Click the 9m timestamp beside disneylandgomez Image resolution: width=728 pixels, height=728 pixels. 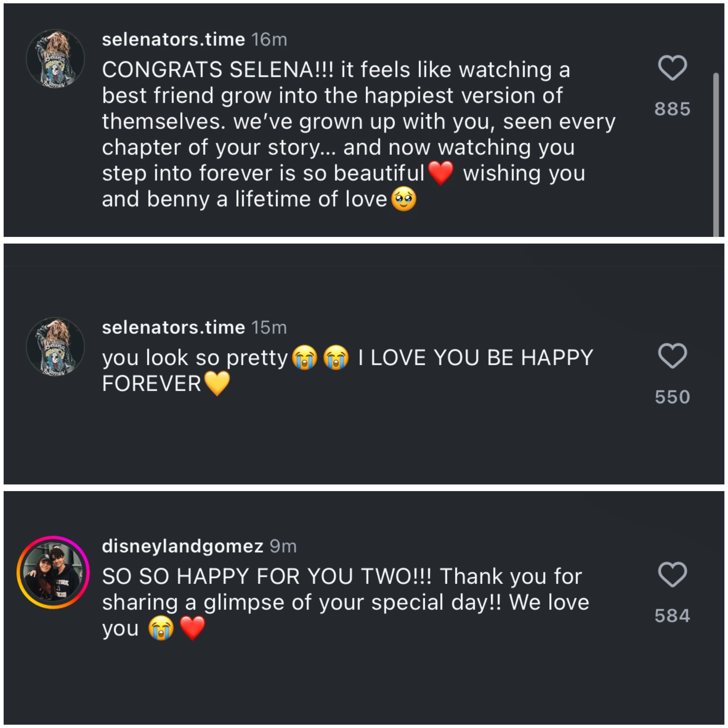coord(283,546)
